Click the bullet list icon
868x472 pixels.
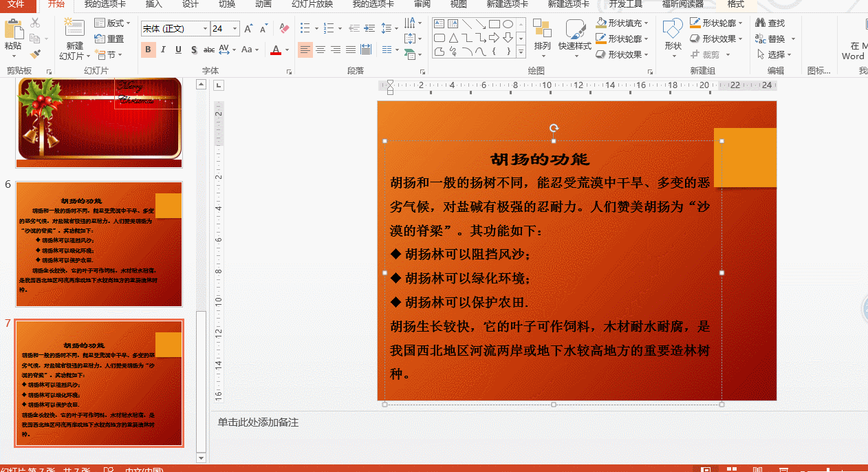point(305,29)
